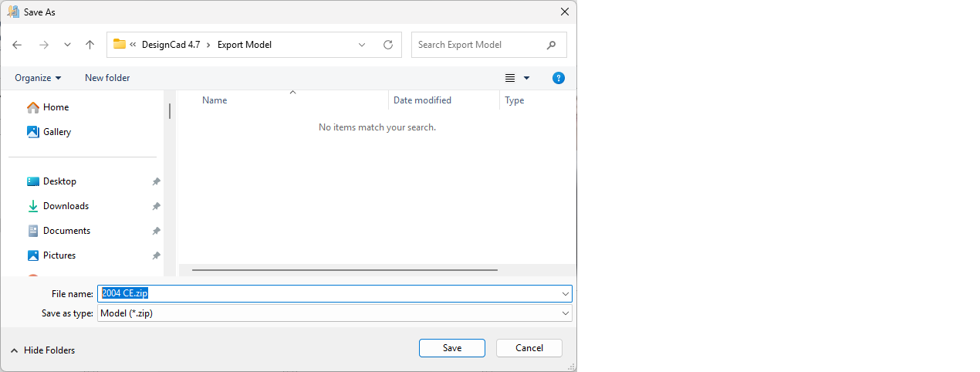Expand the Save as type dropdown
The image size is (980, 372).
click(x=566, y=313)
